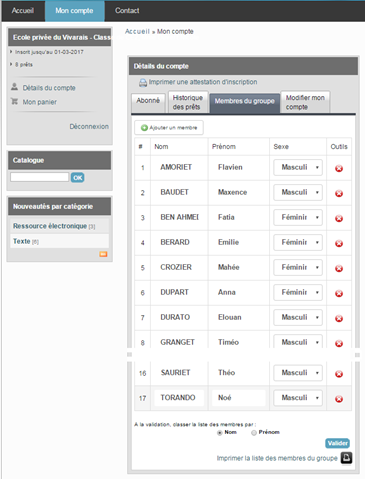
Task: Edit the Noé first name field
Action: pyautogui.click(x=239, y=398)
